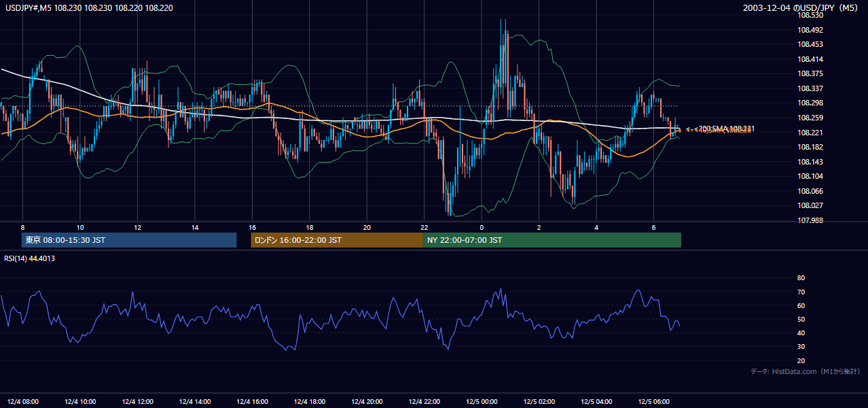Click RSI scale value 30

[801, 346]
